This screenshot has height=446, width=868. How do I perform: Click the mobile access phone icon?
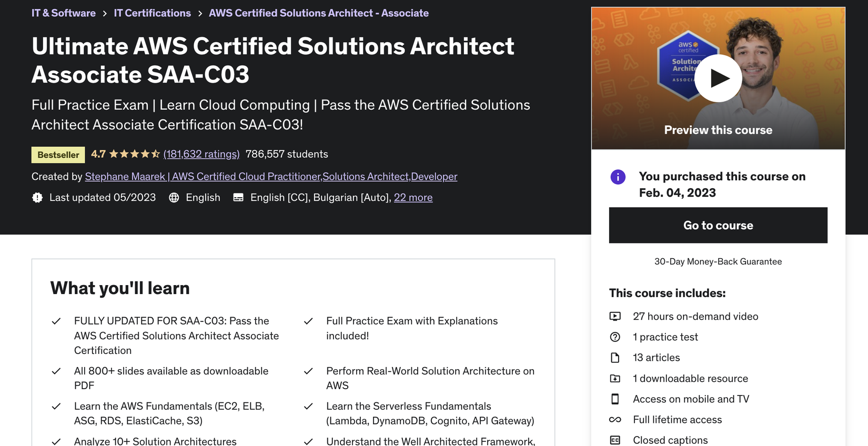pyautogui.click(x=615, y=399)
